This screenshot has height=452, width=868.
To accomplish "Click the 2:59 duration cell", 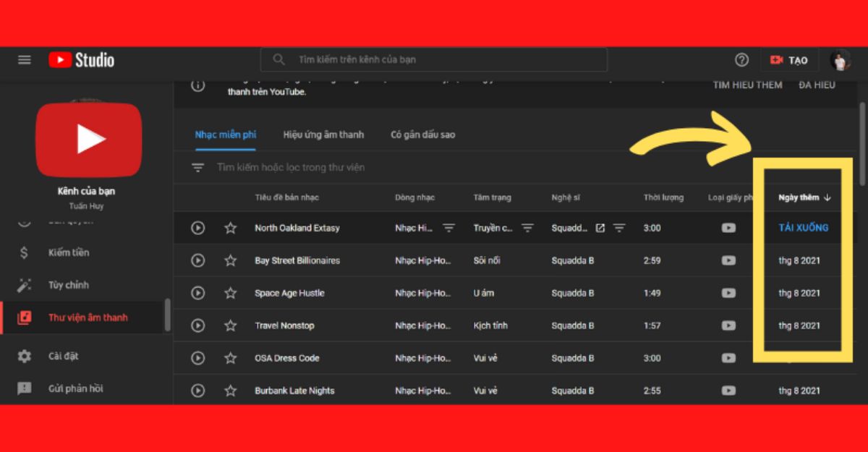I will tap(652, 260).
